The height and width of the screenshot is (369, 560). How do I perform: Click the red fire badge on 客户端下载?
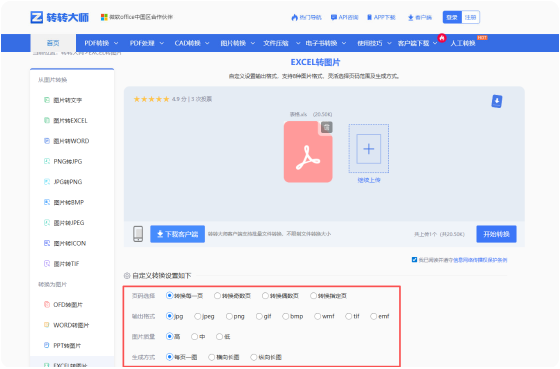(442, 38)
